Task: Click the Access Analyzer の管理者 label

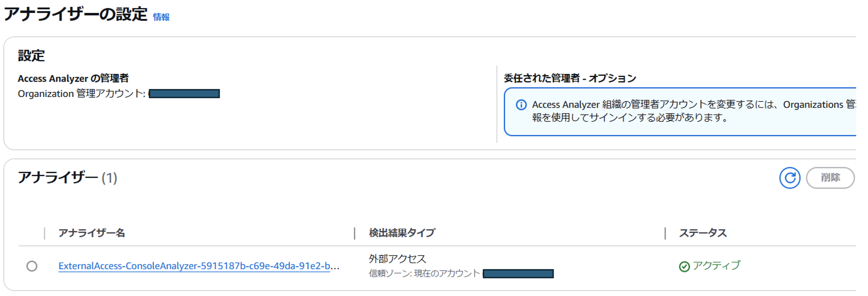Action: click(73, 78)
